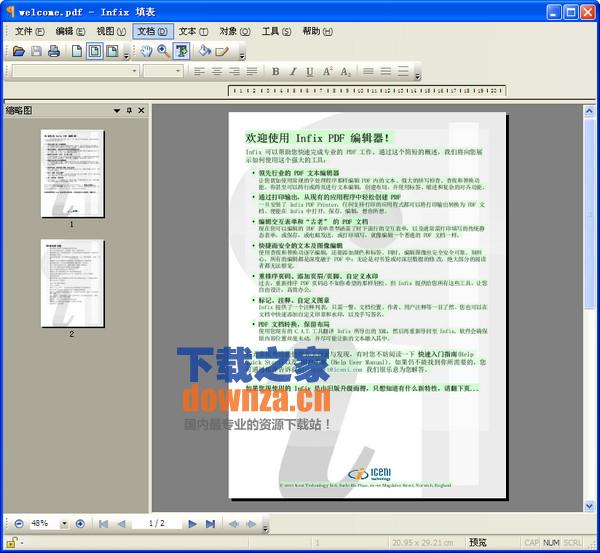Justify text alignment
This screenshot has width=600, height=553.
252,71
